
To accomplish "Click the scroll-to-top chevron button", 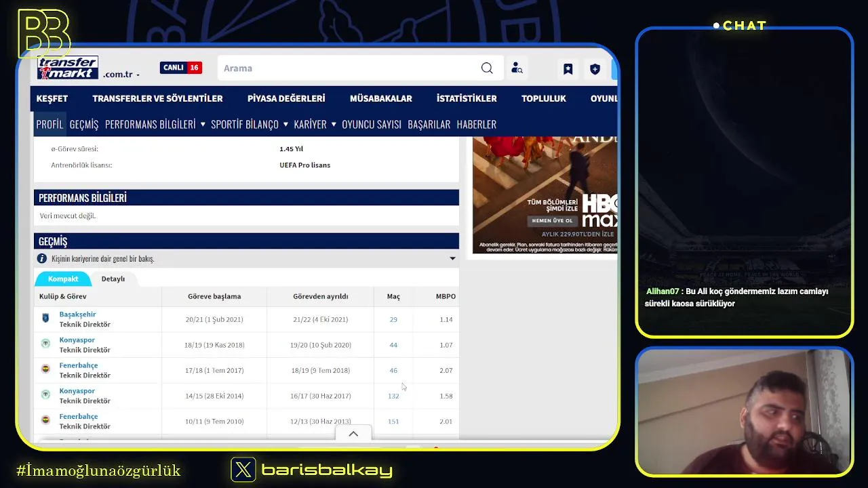I will pos(353,434).
